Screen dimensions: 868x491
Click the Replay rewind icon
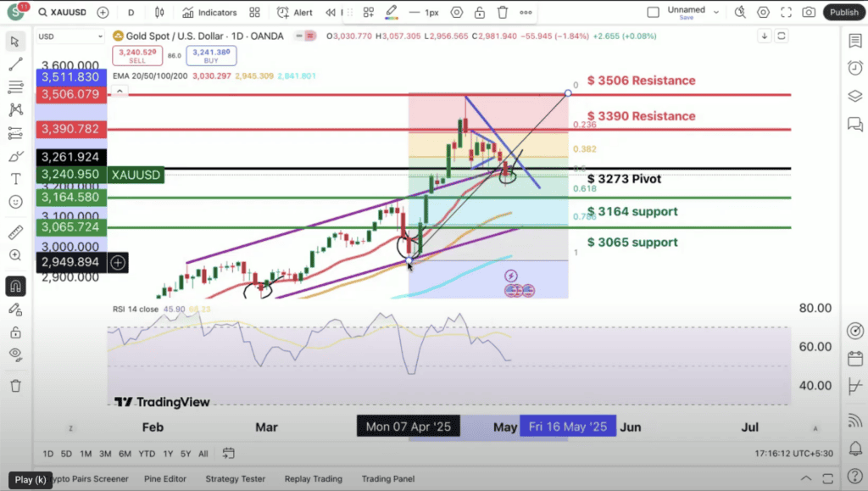(x=331, y=12)
